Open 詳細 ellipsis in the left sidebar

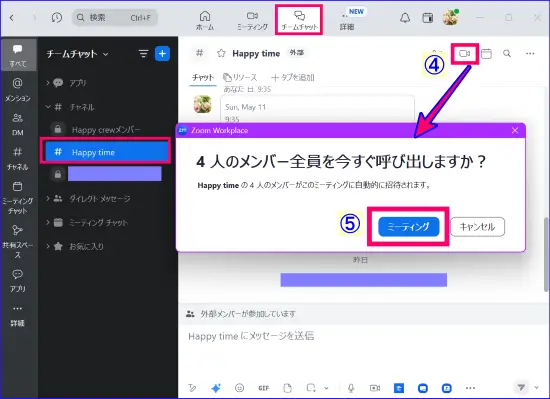click(18, 316)
